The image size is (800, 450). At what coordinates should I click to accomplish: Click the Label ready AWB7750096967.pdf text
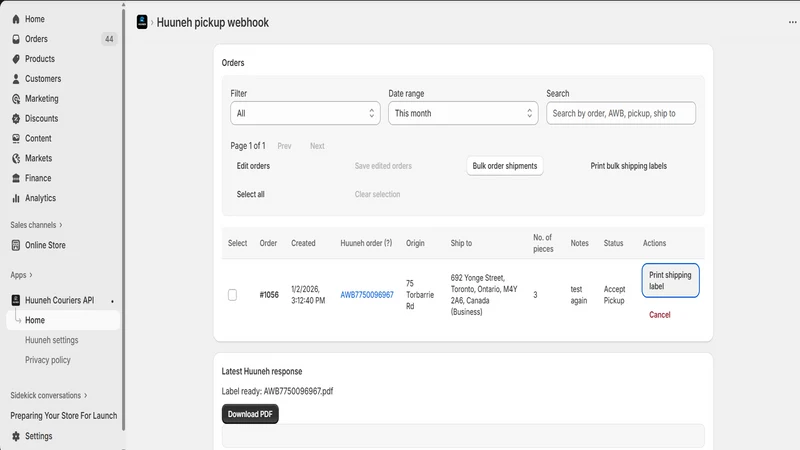277,391
